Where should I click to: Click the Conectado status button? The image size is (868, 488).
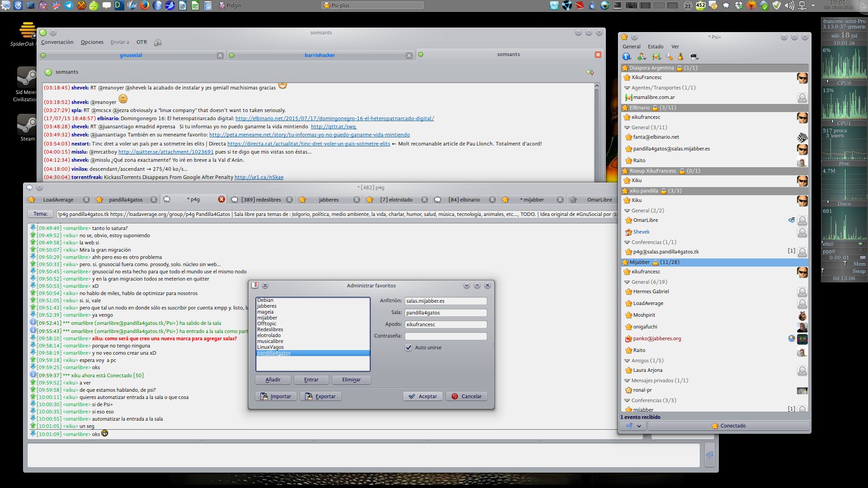tap(728, 426)
